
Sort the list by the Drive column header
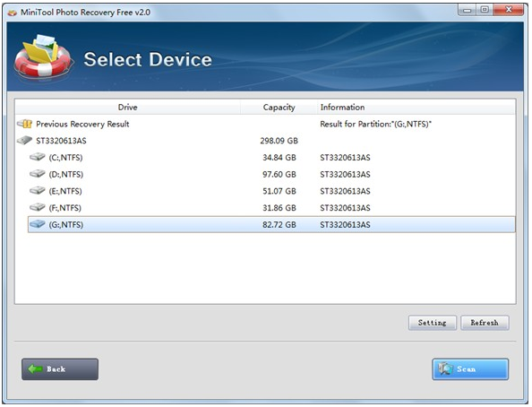point(127,107)
